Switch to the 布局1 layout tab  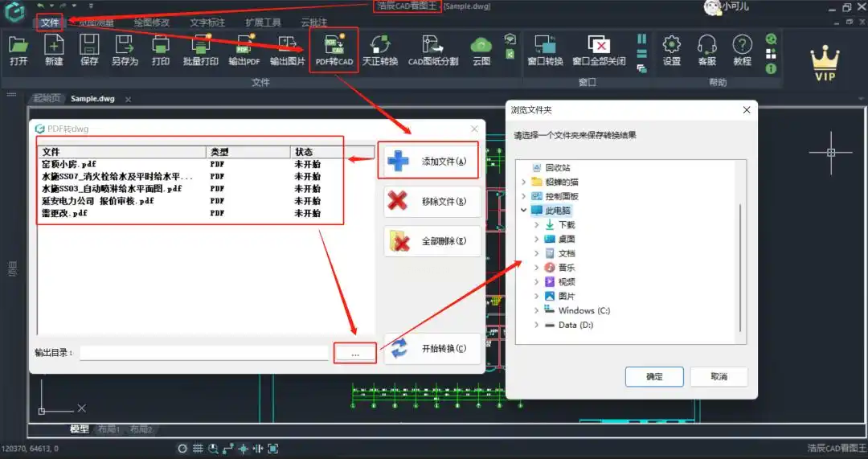(x=108, y=429)
